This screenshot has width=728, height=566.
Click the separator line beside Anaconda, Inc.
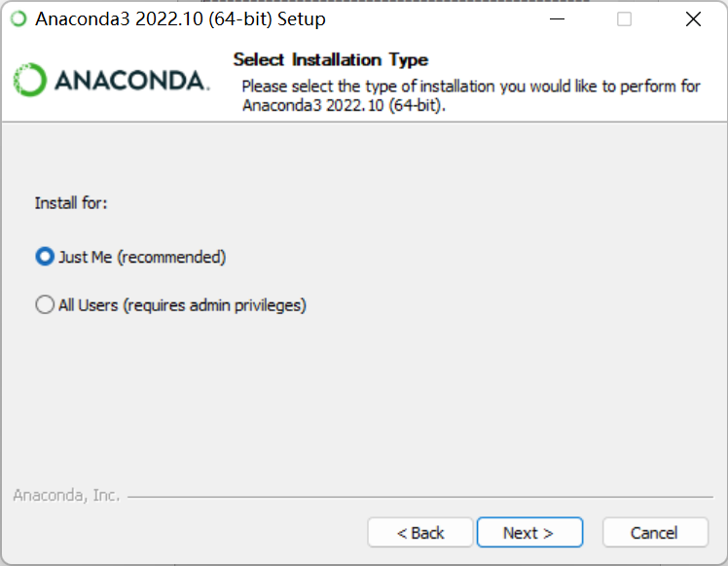point(420,497)
